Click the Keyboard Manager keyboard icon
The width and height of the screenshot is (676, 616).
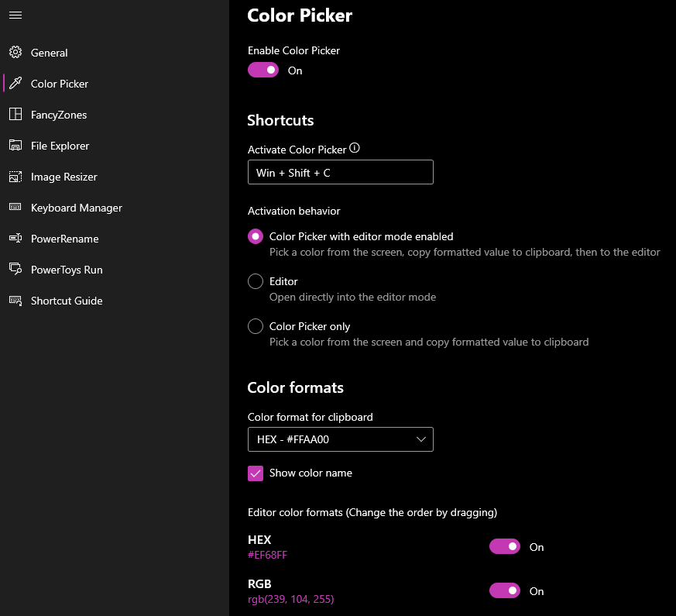coord(15,208)
